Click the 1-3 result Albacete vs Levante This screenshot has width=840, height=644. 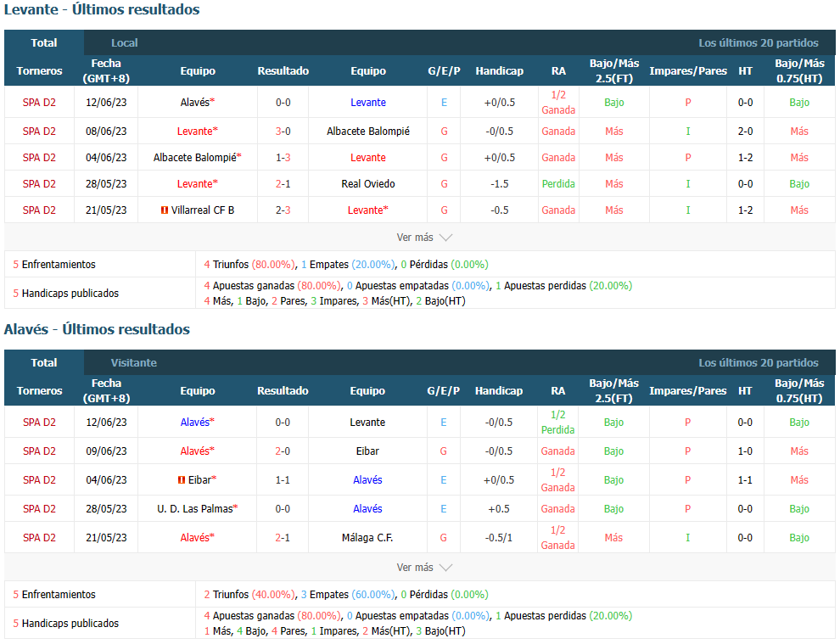pos(283,158)
